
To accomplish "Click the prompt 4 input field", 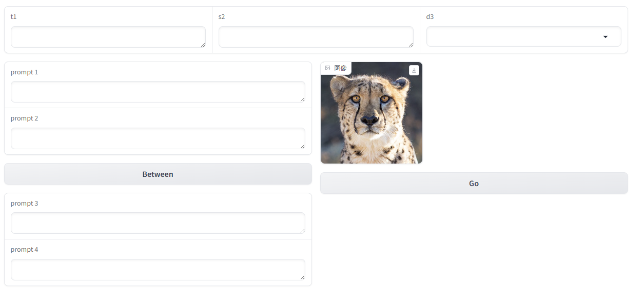I will pos(158,270).
